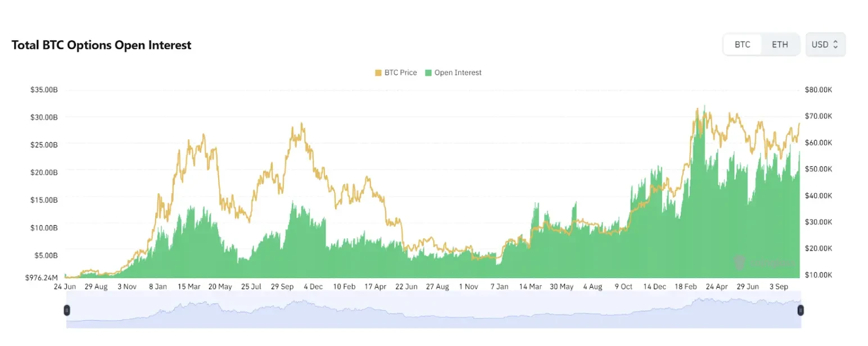The height and width of the screenshot is (346, 868).
Task: Click the 4 Dec date label
Action: (x=313, y=286)
